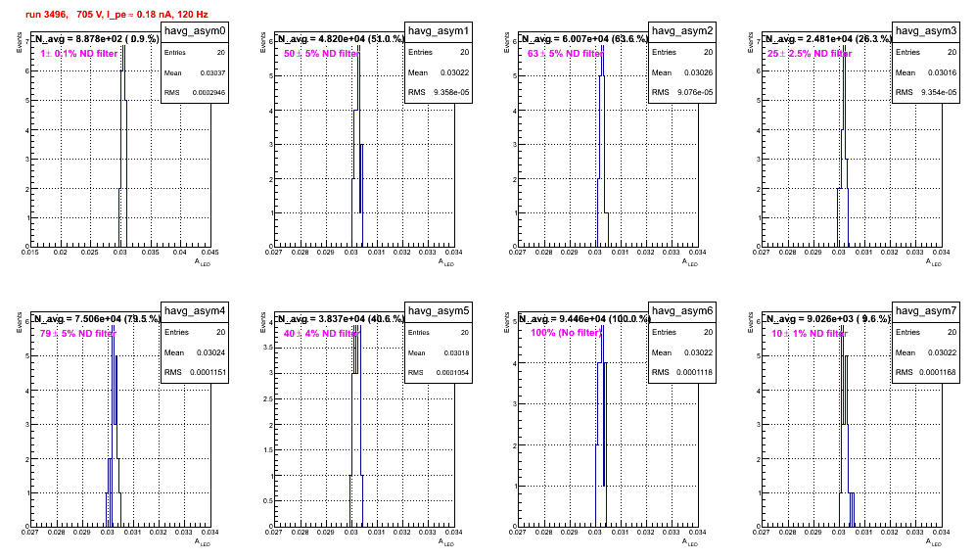Click Mean value 0.03018 in havg_asym5
This screenshot has height=560, width=975.
pyautogui.click(x=456, y=352)
